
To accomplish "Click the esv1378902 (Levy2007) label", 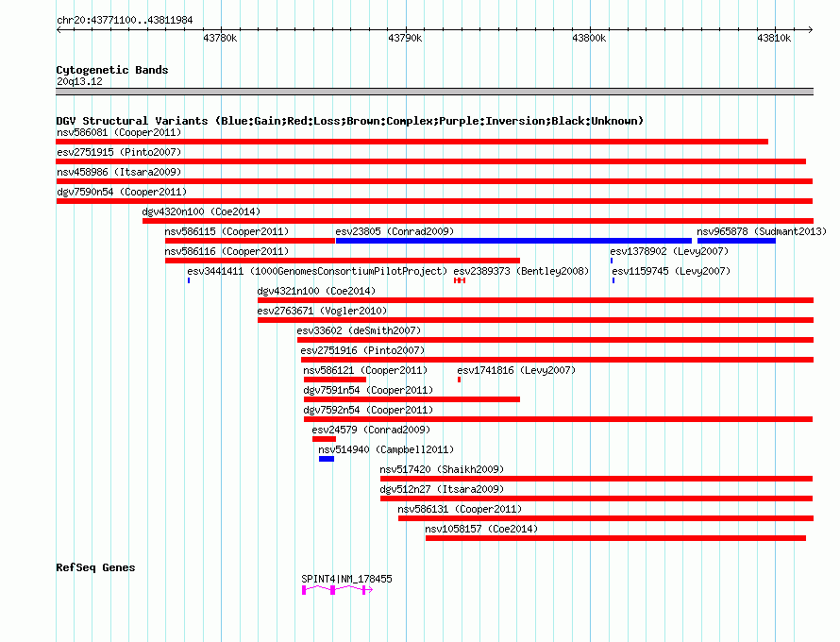I will coord(669,251).
